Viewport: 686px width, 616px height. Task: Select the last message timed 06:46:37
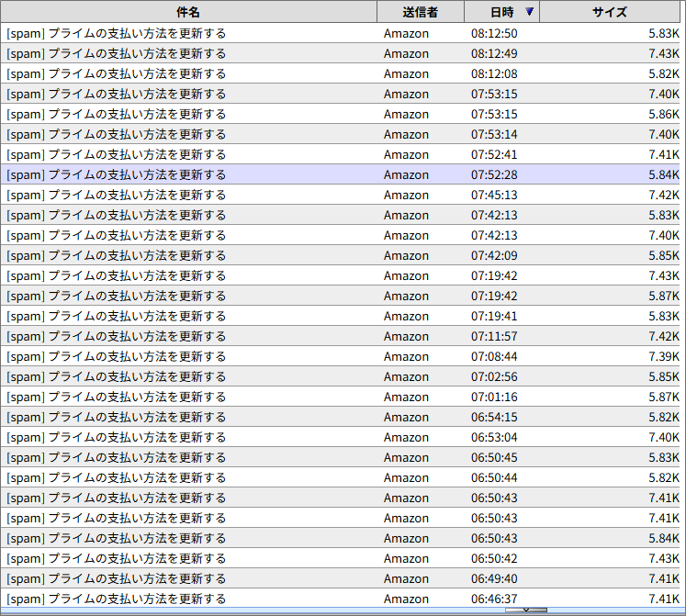(341, 598)
